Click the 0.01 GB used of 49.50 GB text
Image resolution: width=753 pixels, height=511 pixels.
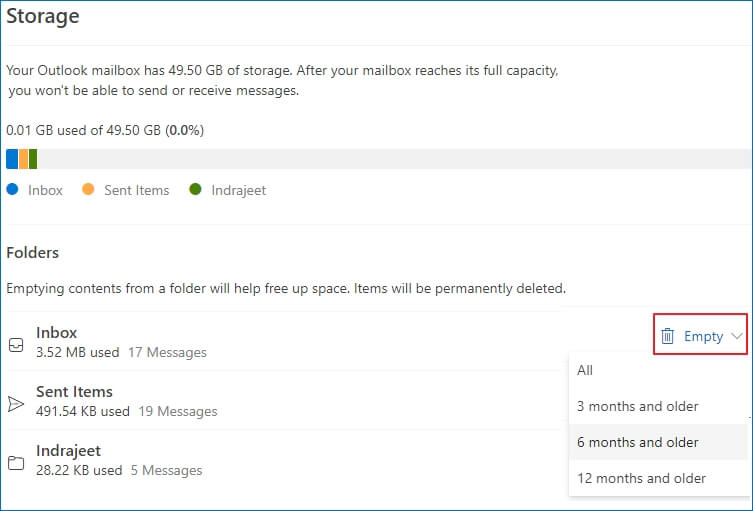coord(105,130)
